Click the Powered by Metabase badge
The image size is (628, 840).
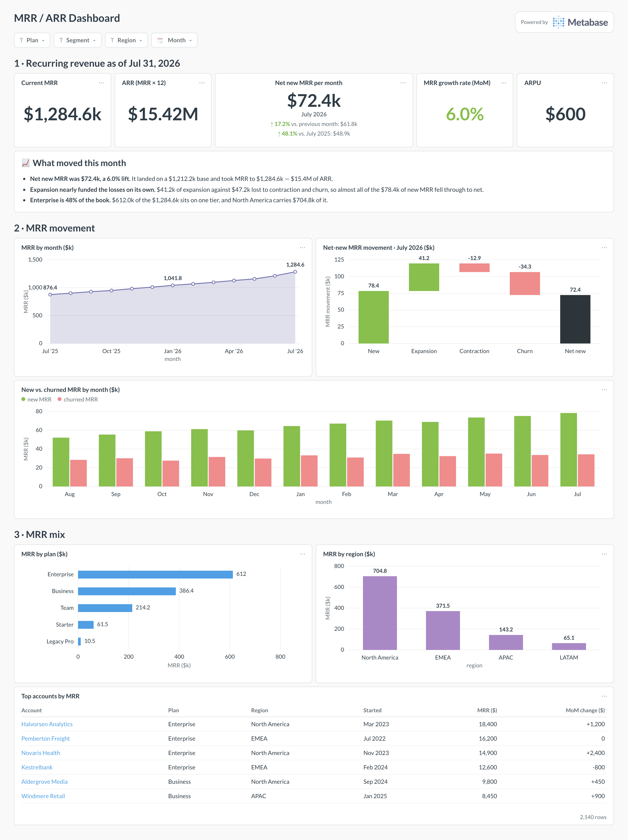tap(564, 22)
